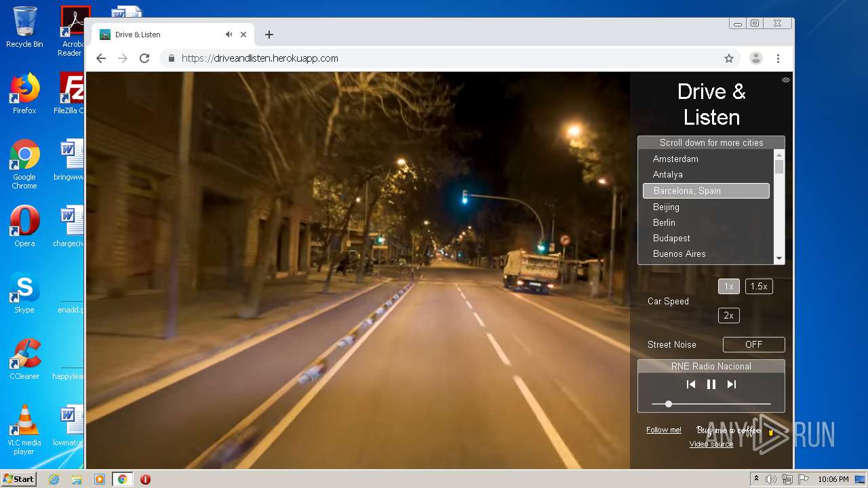
Task: View site security lock info
Action: tap(172, 58)
